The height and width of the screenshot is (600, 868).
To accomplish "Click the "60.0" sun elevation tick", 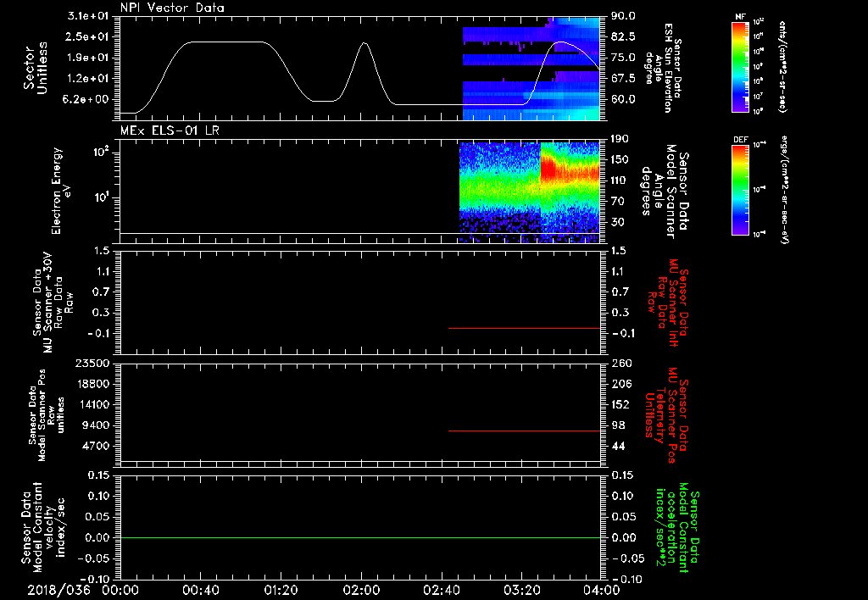I will pyautogui.click(x=623, y=99).
